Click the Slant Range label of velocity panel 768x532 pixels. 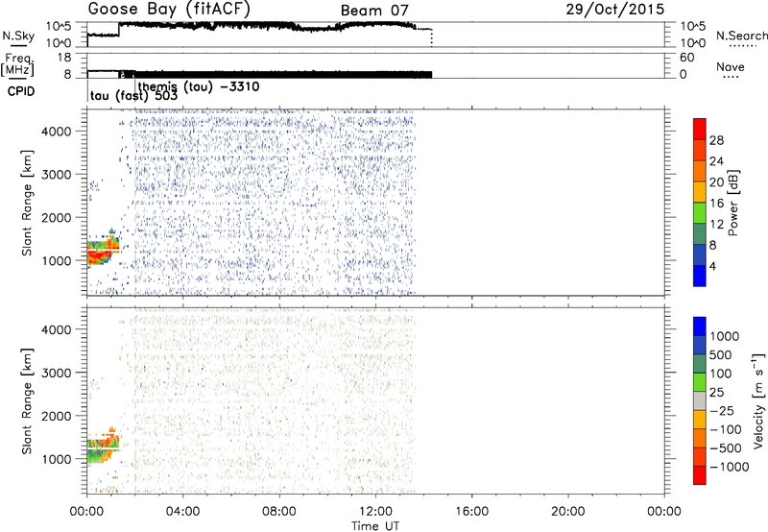[27, 401]
